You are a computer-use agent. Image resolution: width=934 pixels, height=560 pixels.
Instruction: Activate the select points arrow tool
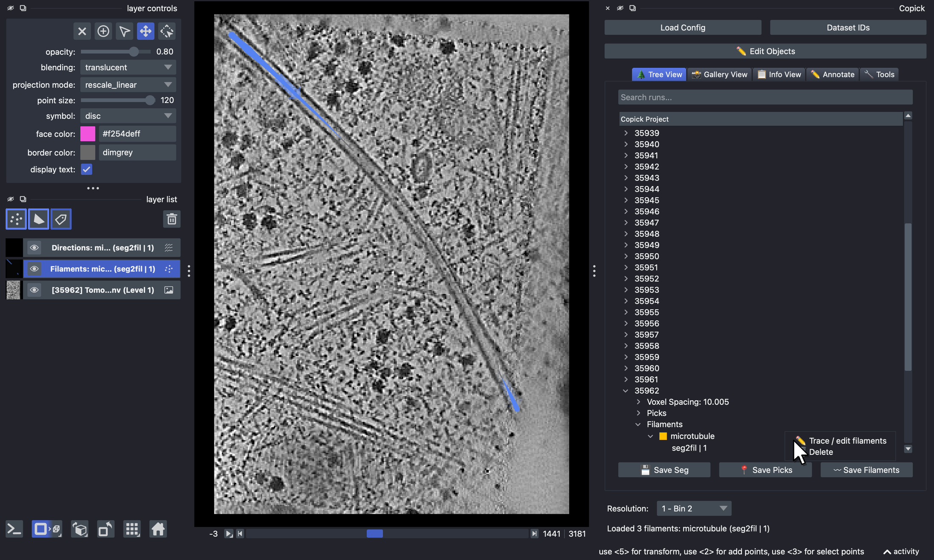click(x=124, y=31)
